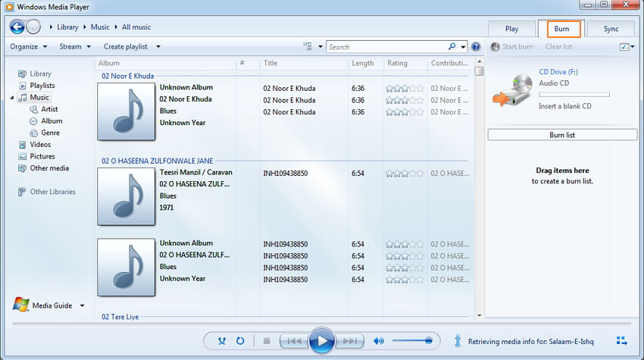
Task: Click the search magnifier icon
Action: click(452, 46)
